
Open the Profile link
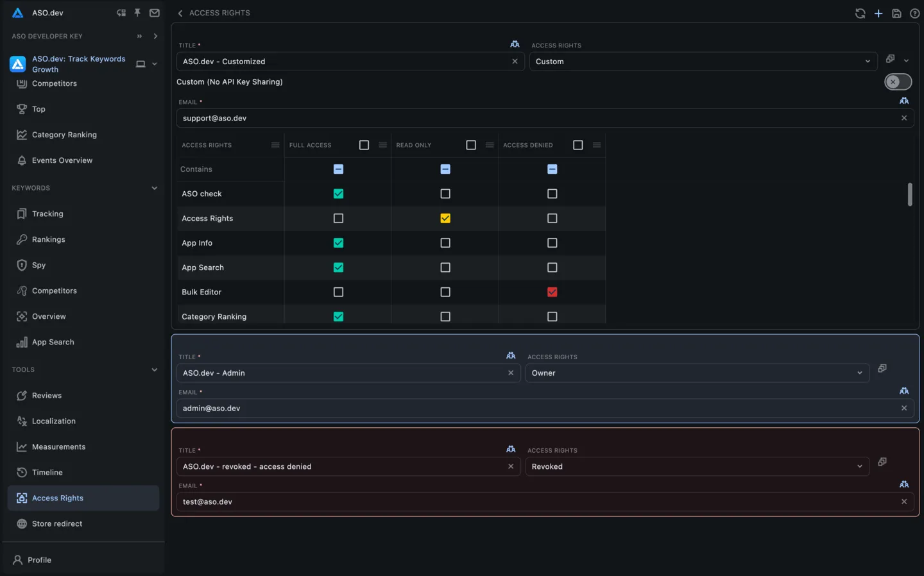[39, 560]
